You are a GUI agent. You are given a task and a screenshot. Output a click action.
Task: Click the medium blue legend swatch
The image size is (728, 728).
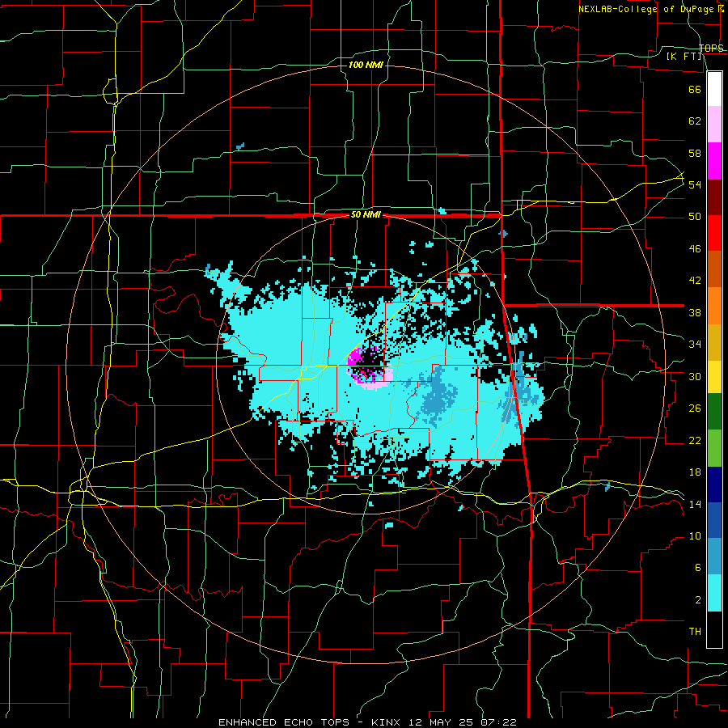point(714,520)
